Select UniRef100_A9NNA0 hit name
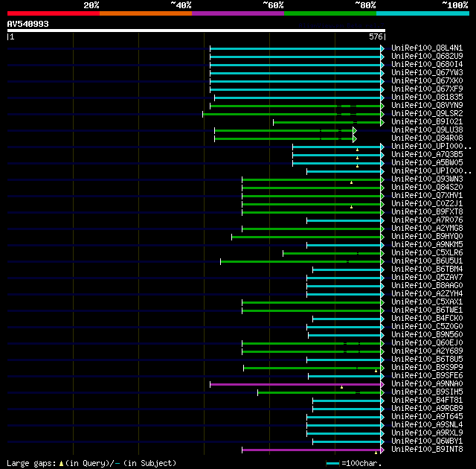Screen dimensions: 476x469 [x=427, y=384]
